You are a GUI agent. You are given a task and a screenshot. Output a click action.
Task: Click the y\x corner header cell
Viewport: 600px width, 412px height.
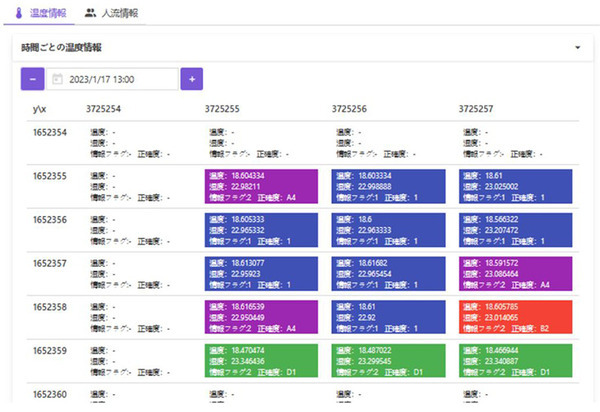[x=42, y=107]
